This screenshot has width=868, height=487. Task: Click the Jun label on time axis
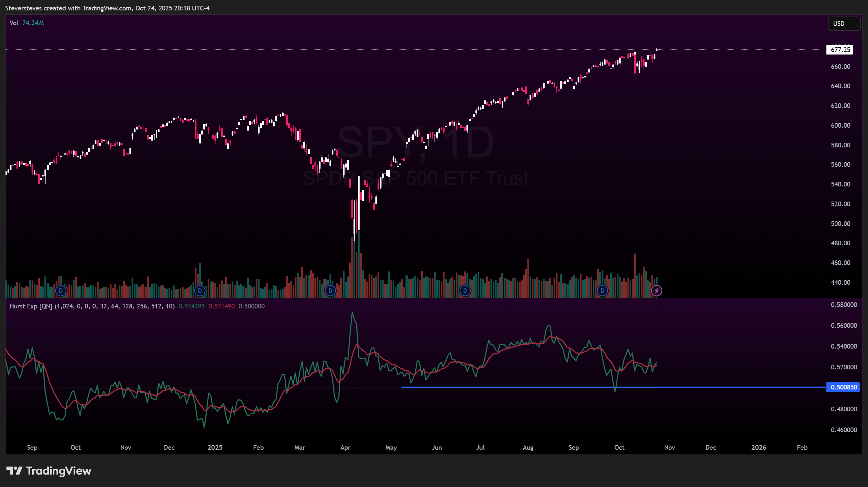pyautogui.click(x=437, y=448)
